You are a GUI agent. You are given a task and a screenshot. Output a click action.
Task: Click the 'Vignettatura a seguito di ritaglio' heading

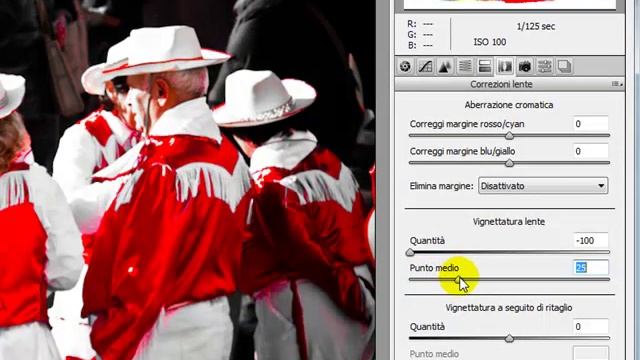pos(509,308)
